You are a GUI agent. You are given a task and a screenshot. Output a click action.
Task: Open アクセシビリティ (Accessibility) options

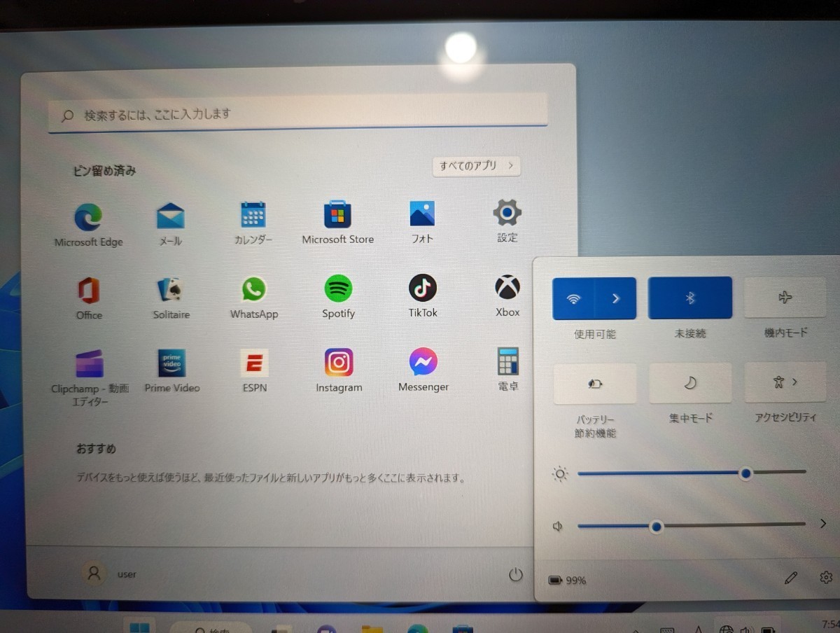[786, 382]
